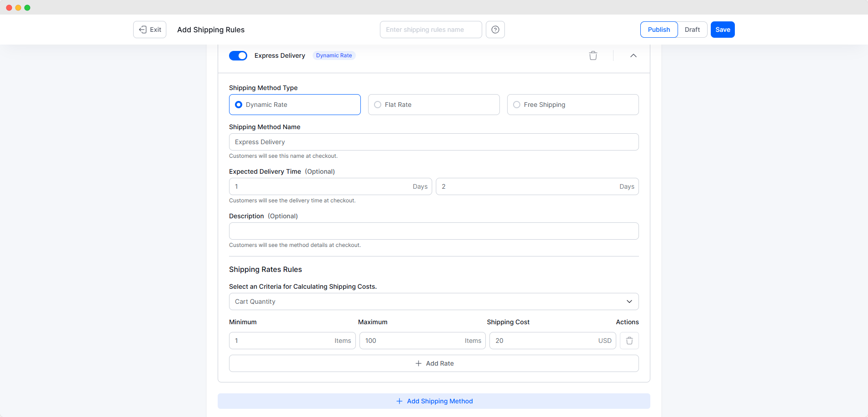Edit the Minimum items field
Image resolution: width=868 pixels, height=417 pixels.
(292, 341)
